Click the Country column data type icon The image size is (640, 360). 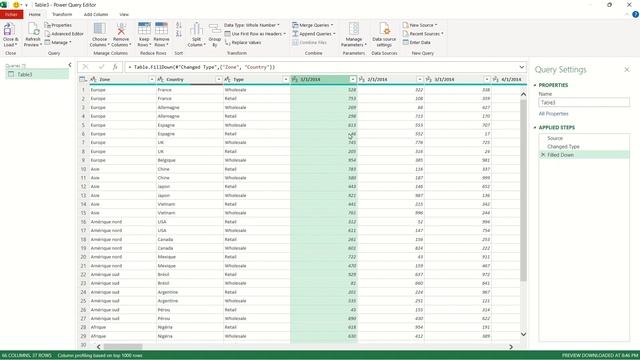[x=160, y=80]
